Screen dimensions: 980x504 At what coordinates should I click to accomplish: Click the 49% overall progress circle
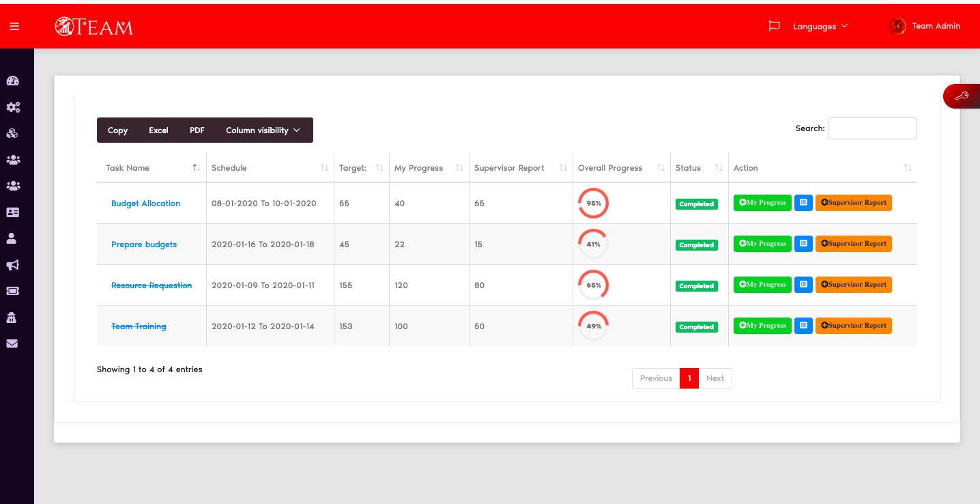point(593,326)
